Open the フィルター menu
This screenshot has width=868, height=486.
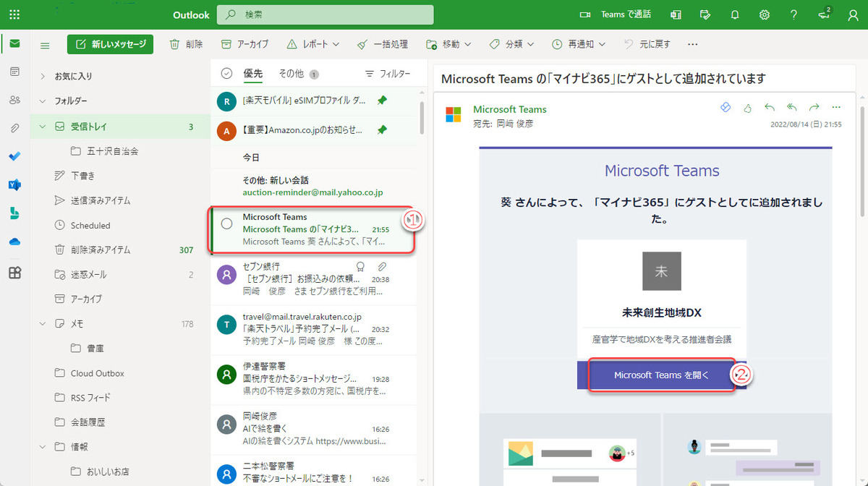388,74
